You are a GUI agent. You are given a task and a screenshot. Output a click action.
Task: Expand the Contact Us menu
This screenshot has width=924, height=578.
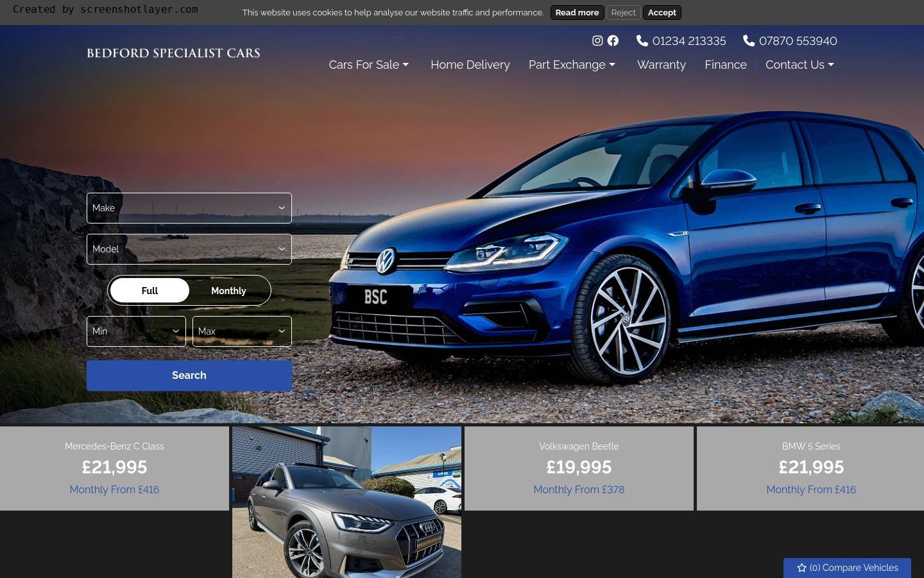[x=800, y=64]
